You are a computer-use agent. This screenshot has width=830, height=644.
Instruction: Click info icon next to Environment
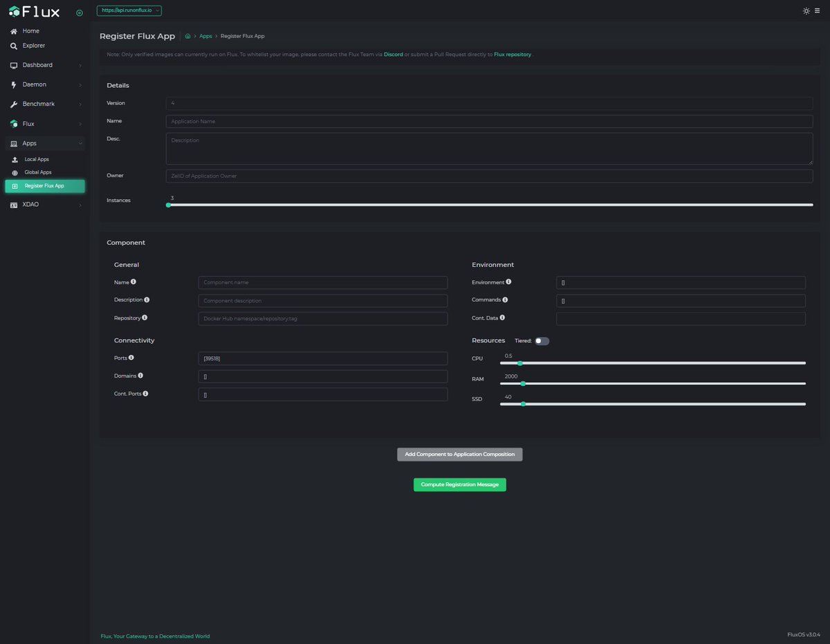(509, 282)
